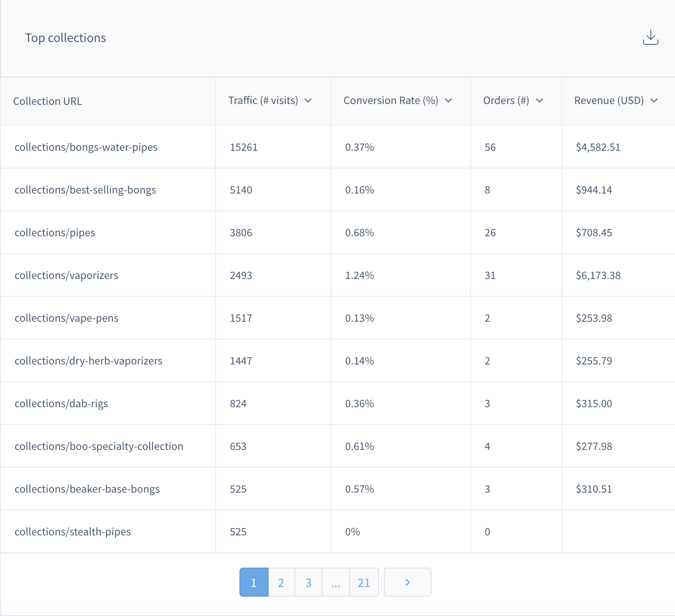Click the export/download icon for Top collections
Screen dimensions: 675x616
650,38
